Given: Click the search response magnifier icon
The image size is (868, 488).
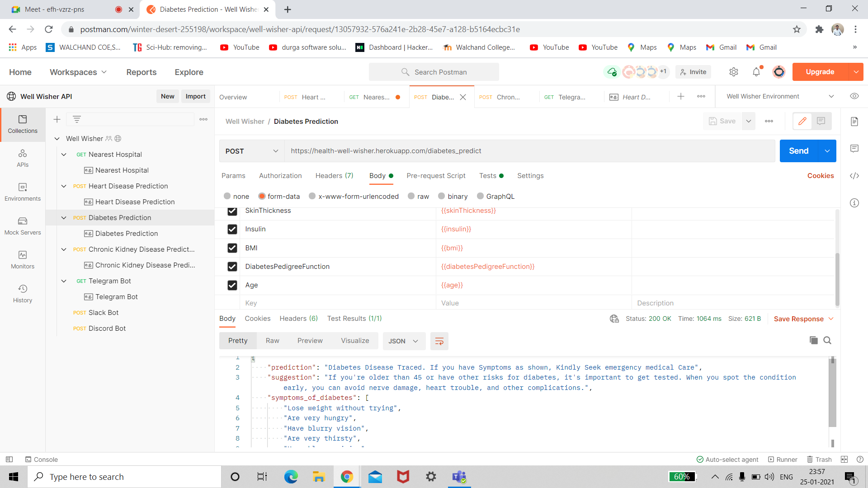Looking at the screenshot, I should click(827, 340).
